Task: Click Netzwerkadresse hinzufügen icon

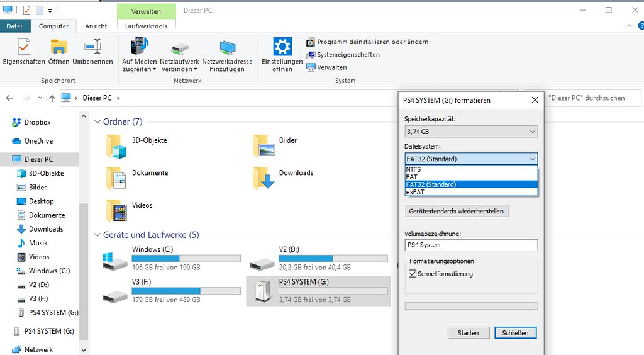Action: [227, 48]
